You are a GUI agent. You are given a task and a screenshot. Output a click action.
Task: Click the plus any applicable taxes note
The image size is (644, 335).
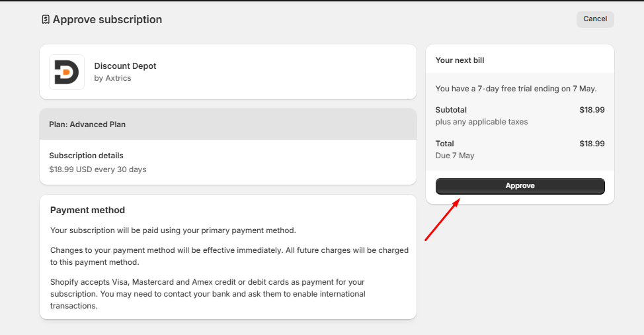[x=481, y=122]
